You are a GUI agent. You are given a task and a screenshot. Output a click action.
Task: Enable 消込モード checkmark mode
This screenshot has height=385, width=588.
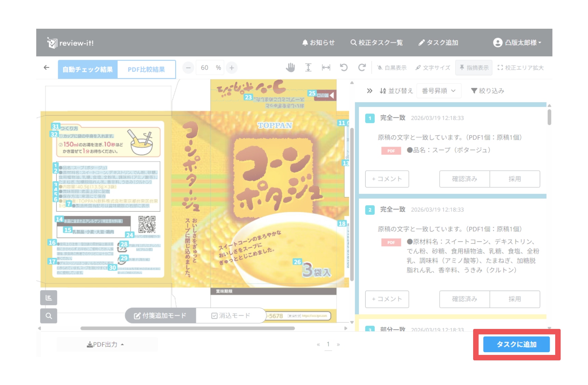coord(231,316)
